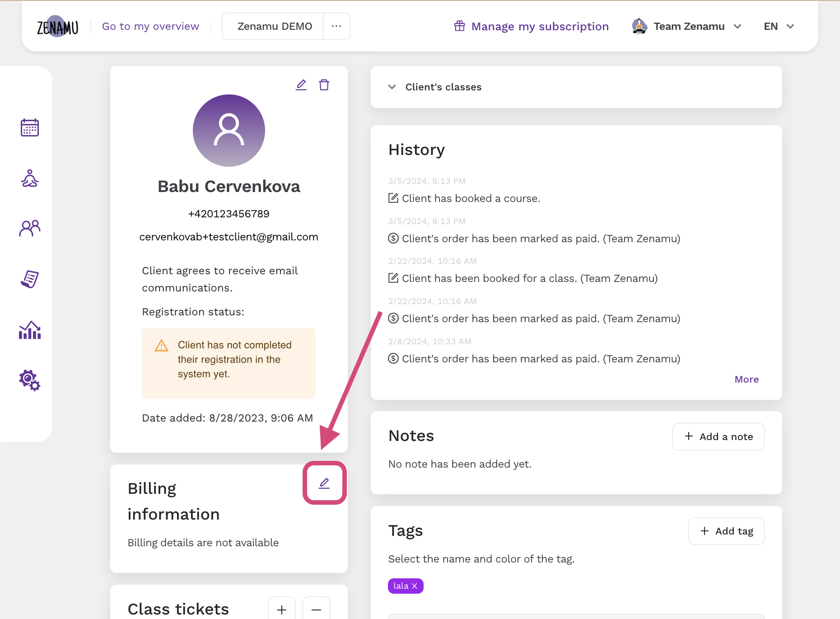
Task: Open Manage my subscription link
Action: click(x=540, y=26)
